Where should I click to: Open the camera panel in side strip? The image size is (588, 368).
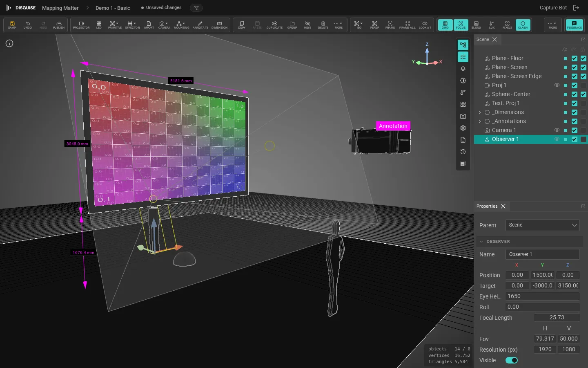click(x=463, y=116)
